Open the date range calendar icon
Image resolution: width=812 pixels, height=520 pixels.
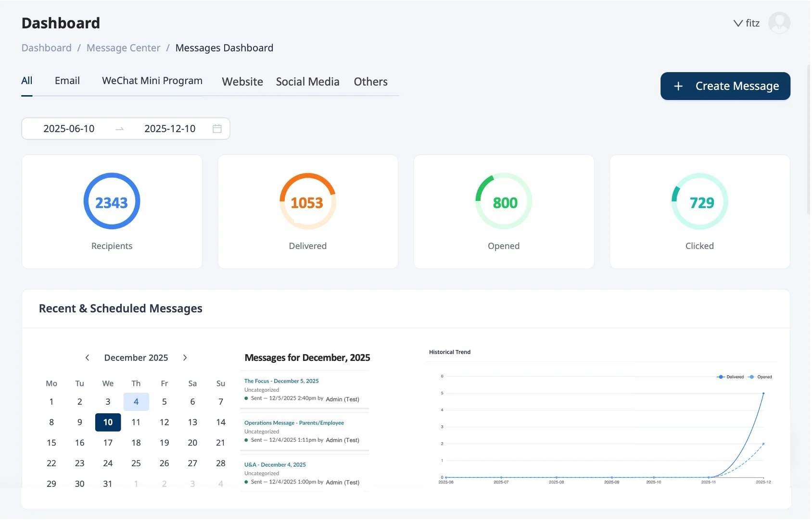click(217, 129)
